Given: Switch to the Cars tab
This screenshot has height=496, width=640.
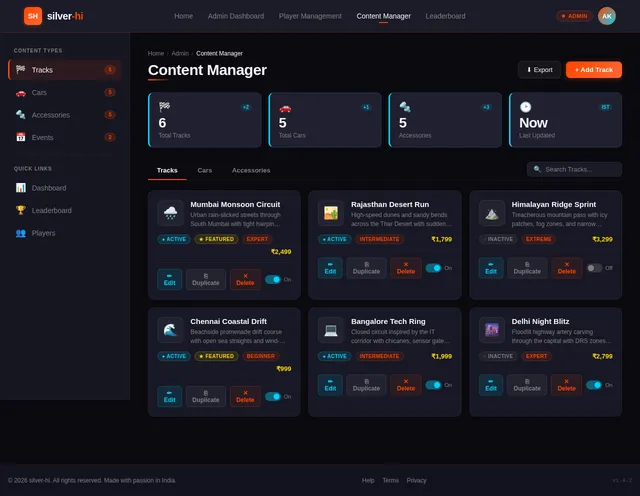Looking at the screenshot, I should point(204,170).
